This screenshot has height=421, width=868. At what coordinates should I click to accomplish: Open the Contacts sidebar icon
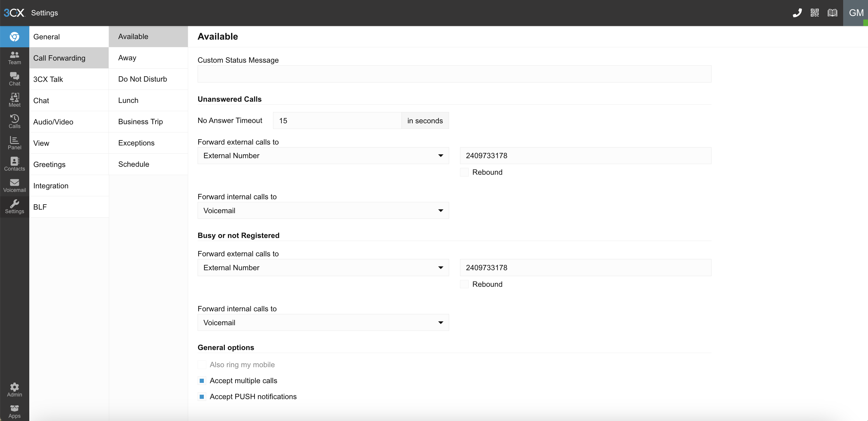pyautogui.click(x=14, y=164)
